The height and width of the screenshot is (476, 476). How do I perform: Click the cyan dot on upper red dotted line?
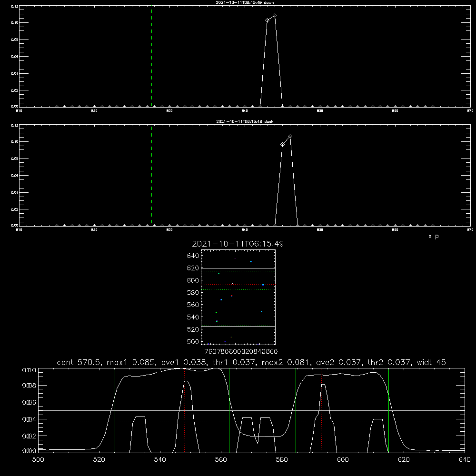[263, 285]
